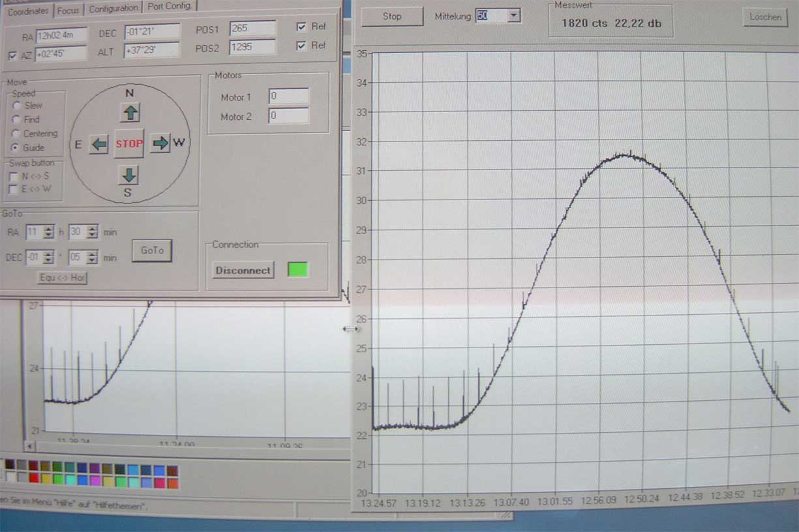Click the north up-arrow move button
The width and height of the screenshot is (799, 532).
[130, 113]
